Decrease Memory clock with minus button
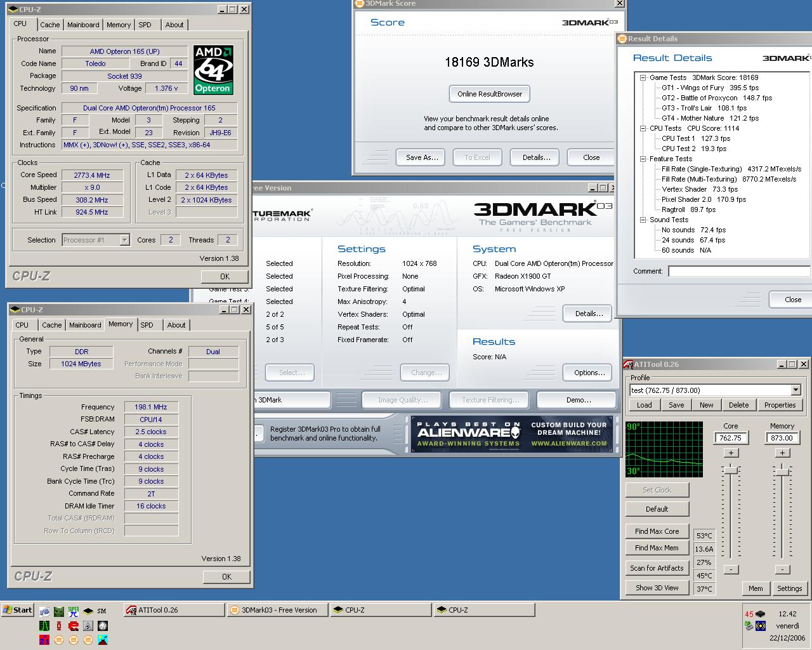Screen dimensions: 812x650 point(782,569)
